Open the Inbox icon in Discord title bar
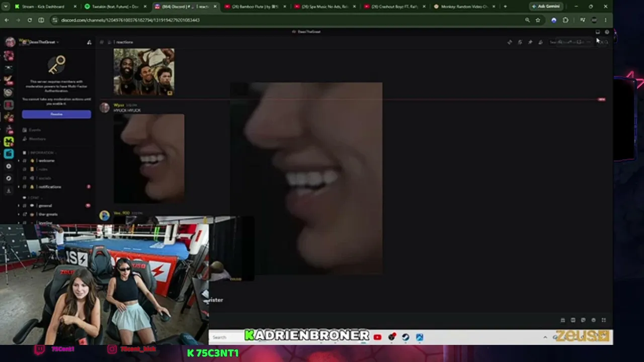644x362 pixels. point(598,32)
